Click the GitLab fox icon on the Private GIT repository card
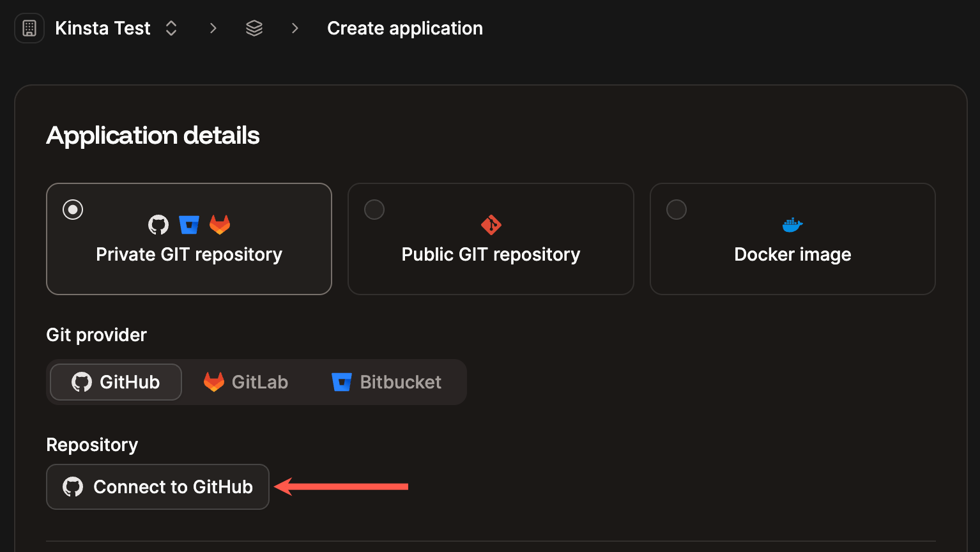 click(220, 224)
